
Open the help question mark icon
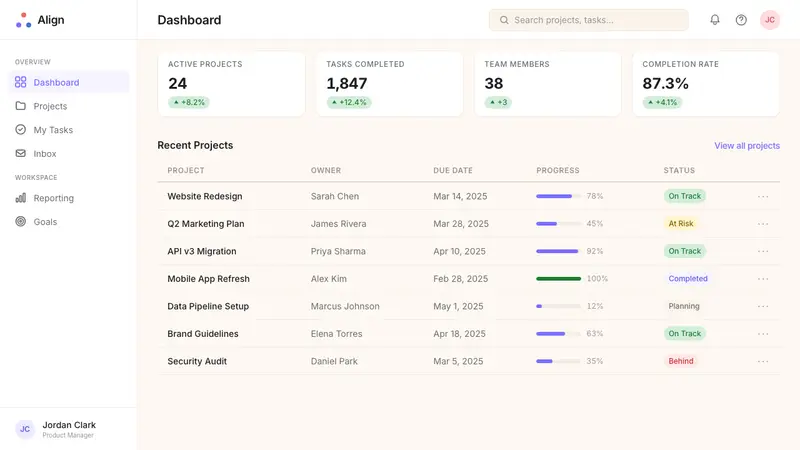click(741, 20)
